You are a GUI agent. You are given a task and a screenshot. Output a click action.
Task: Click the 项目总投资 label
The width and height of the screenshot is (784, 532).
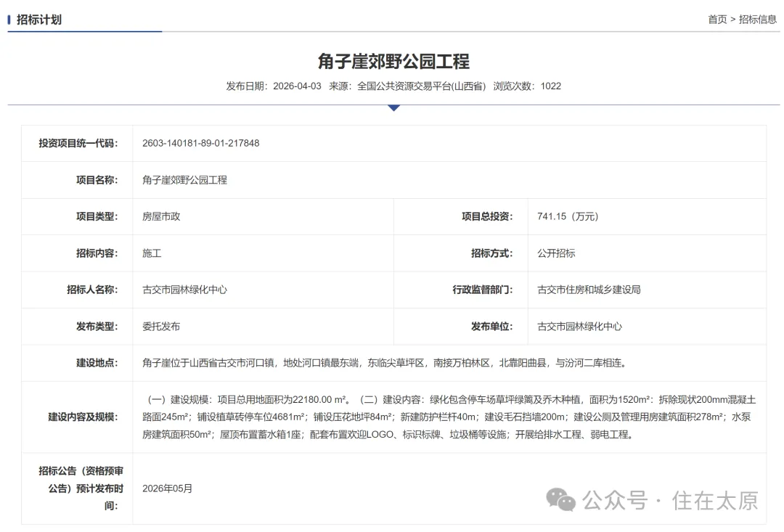487,216
